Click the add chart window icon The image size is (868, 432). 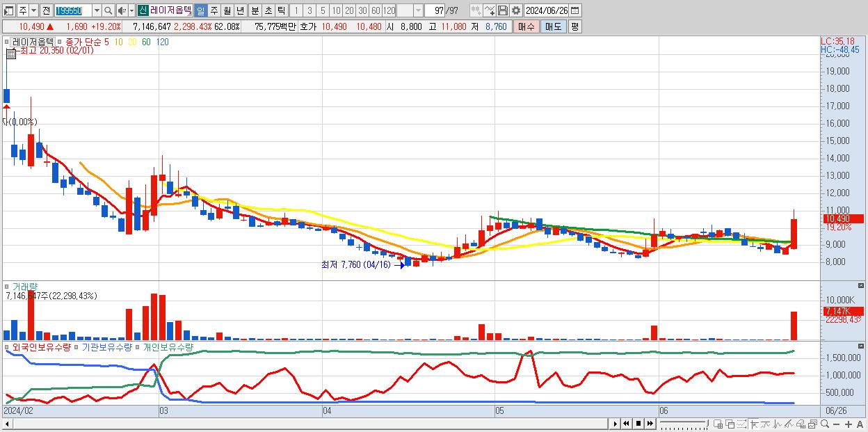(x=719, y=424)
